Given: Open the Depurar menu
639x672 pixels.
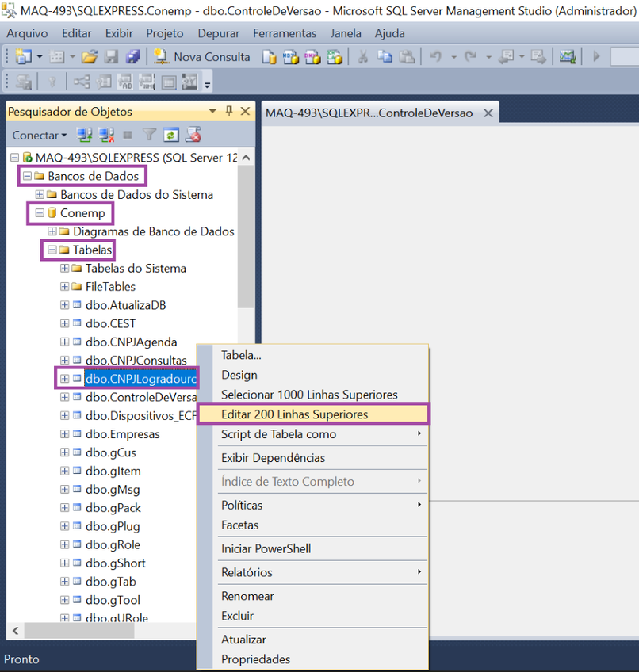Looking at the screenshot, I should pos(219,33).
